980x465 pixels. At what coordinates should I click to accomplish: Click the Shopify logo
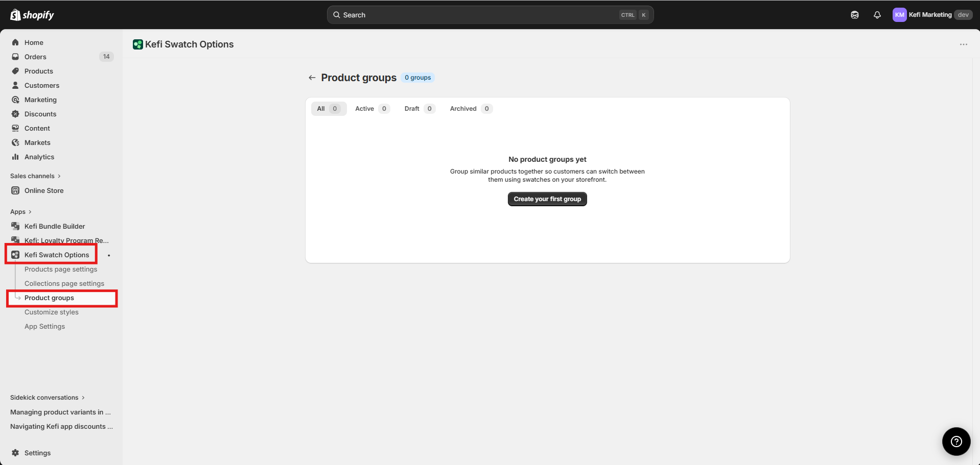[32, 15]
